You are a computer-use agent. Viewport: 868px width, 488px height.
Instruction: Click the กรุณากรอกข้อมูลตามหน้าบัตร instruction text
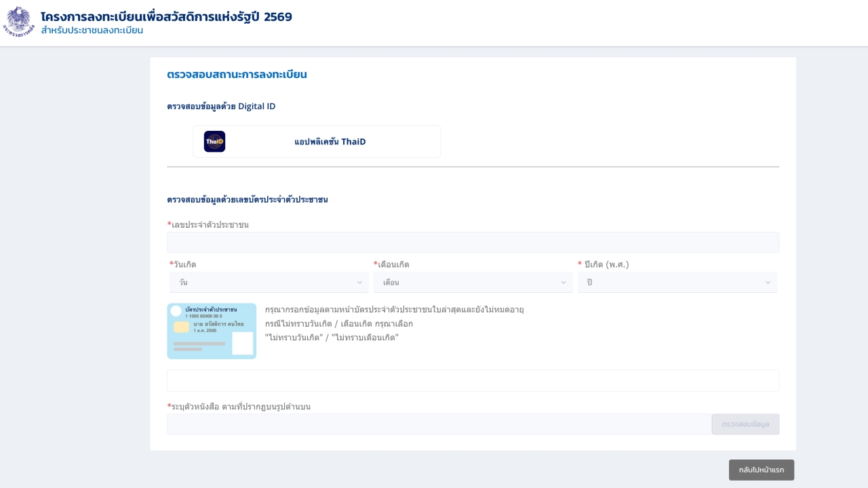[395, 310]
